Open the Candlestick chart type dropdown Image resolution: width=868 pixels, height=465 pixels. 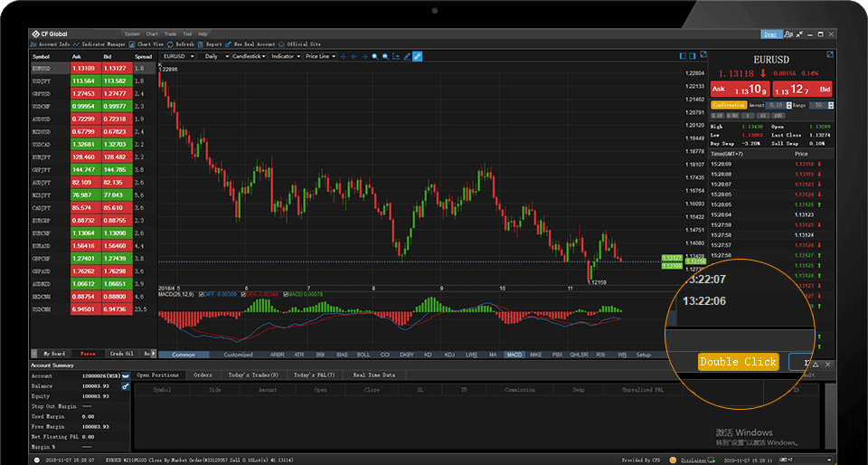pos(249,56)
